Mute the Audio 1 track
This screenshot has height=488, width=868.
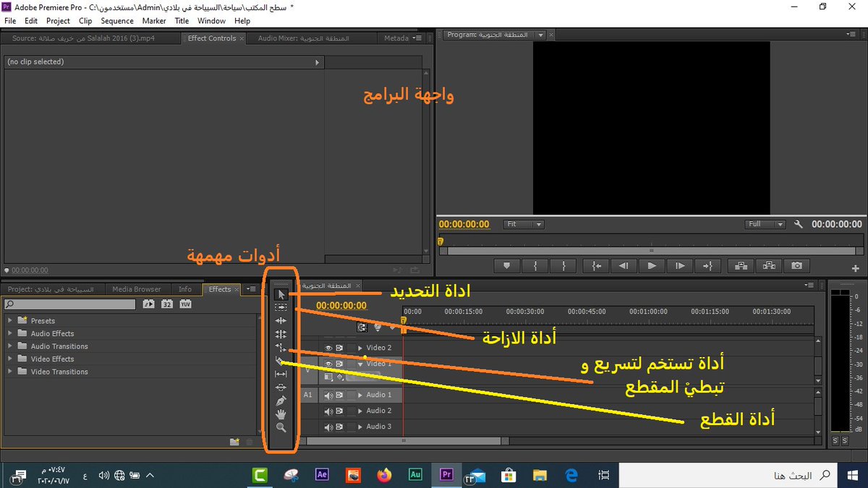click(x=328, y=395)
